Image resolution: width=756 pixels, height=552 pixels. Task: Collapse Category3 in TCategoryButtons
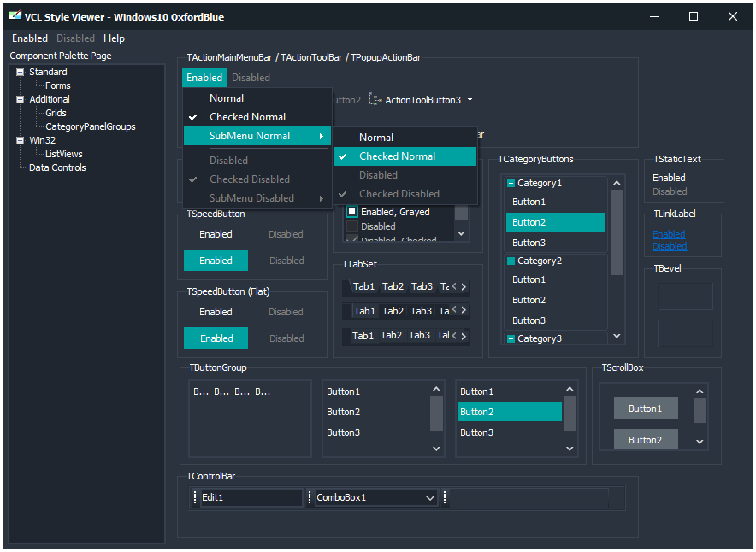tap(511, 338)
